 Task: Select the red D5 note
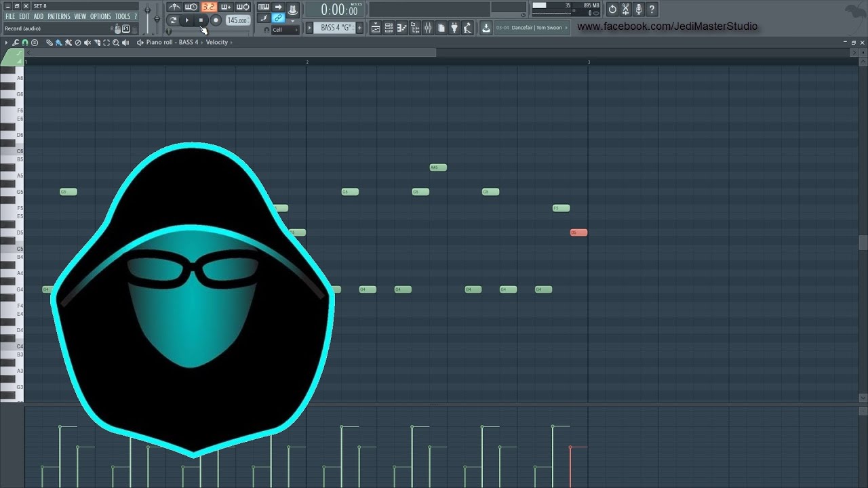point(578,232)
